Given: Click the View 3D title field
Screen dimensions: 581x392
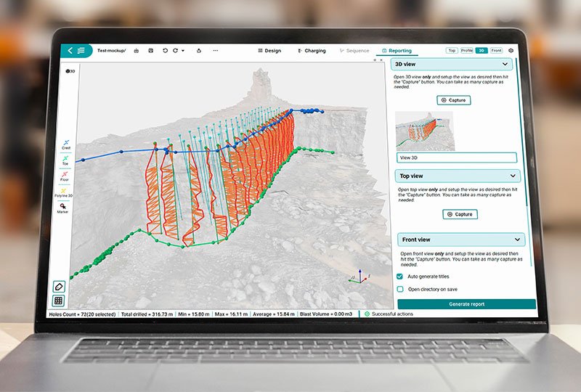Looking at the screenshot, I should pos(457,157).
